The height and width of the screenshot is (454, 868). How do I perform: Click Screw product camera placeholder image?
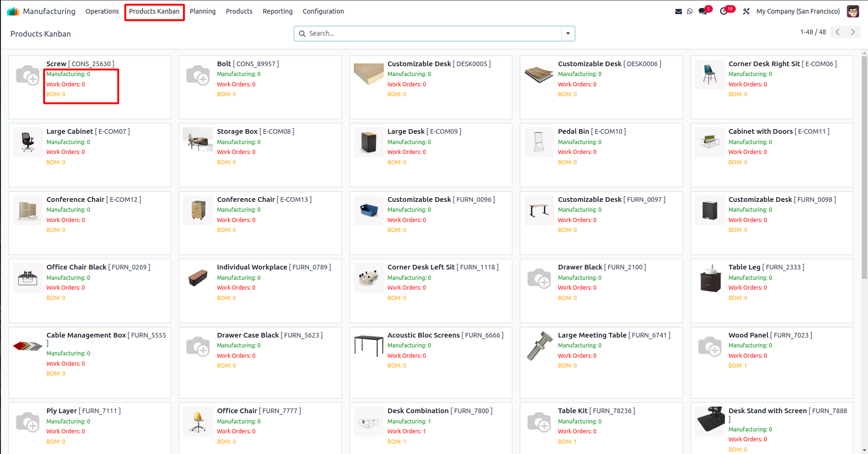coord(28,75)
